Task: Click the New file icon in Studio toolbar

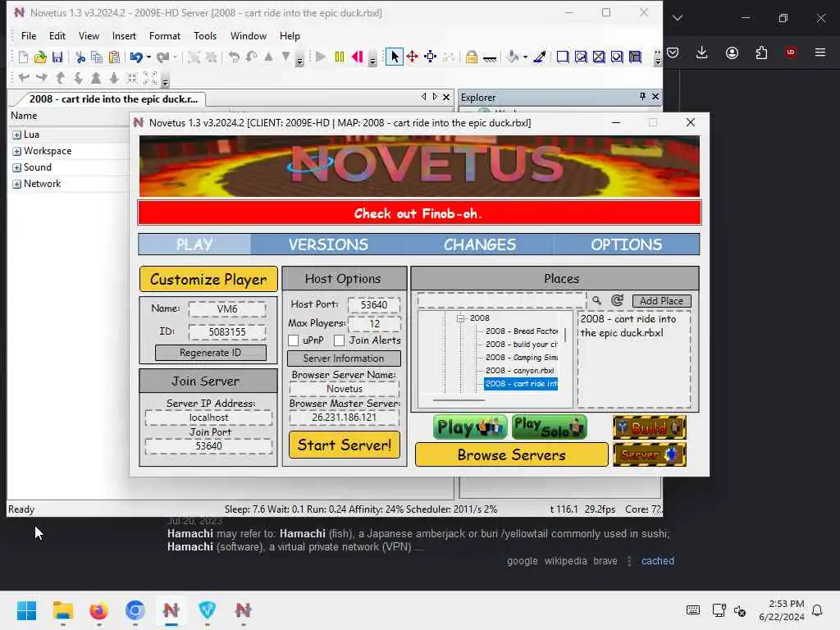Action: pyautogui.click(x=23, y=57)
